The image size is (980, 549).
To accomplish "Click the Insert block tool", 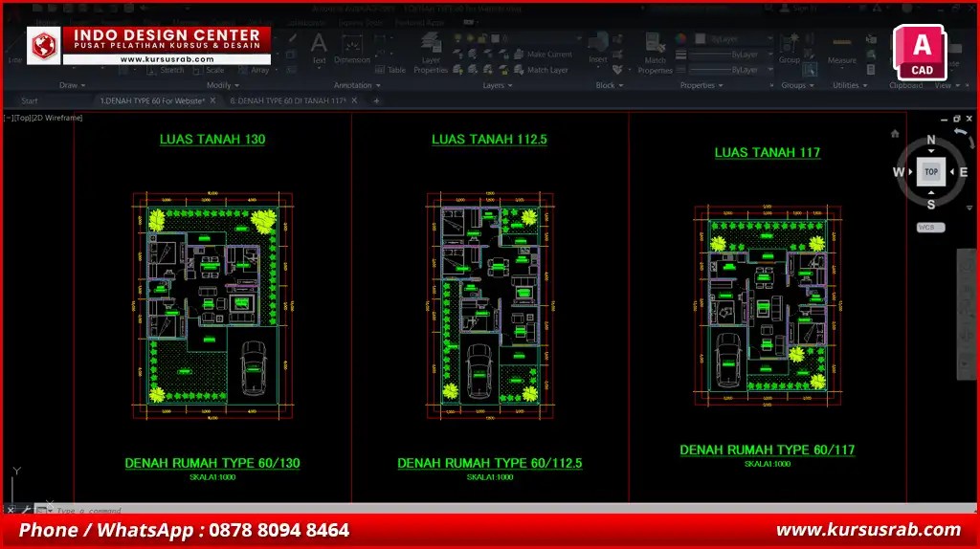I will pyautogui.click(x=597, y=49).
